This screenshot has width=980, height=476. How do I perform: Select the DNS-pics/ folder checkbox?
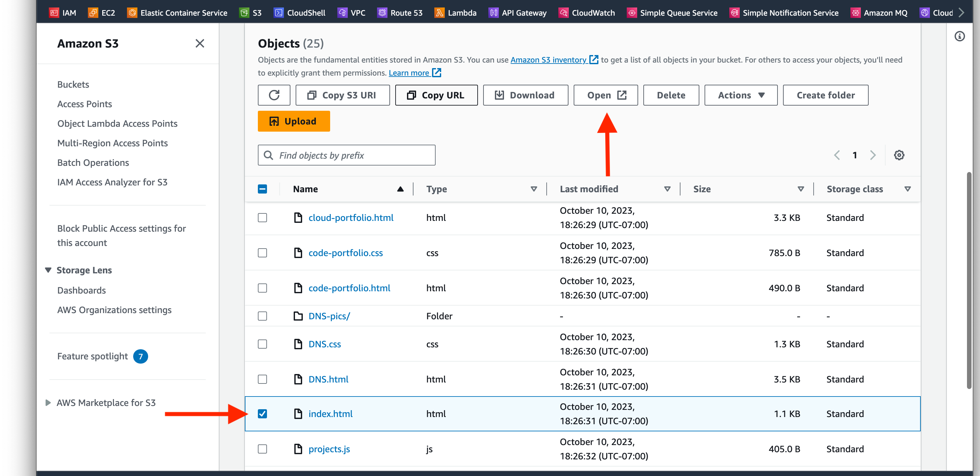click(262, 316)
